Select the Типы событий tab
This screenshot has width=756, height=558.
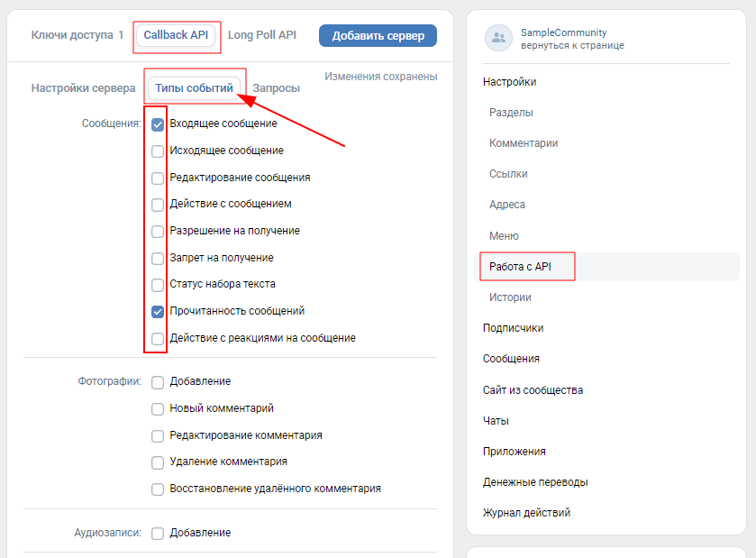(194, 88)
